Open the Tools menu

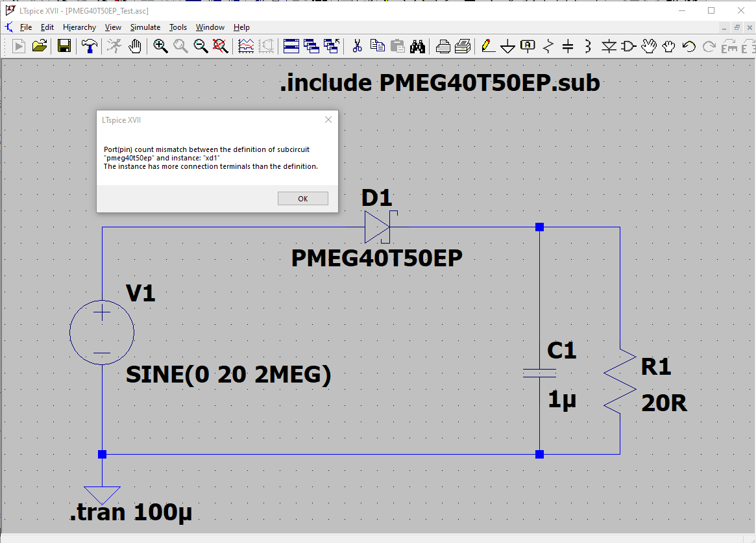[178, 27]
